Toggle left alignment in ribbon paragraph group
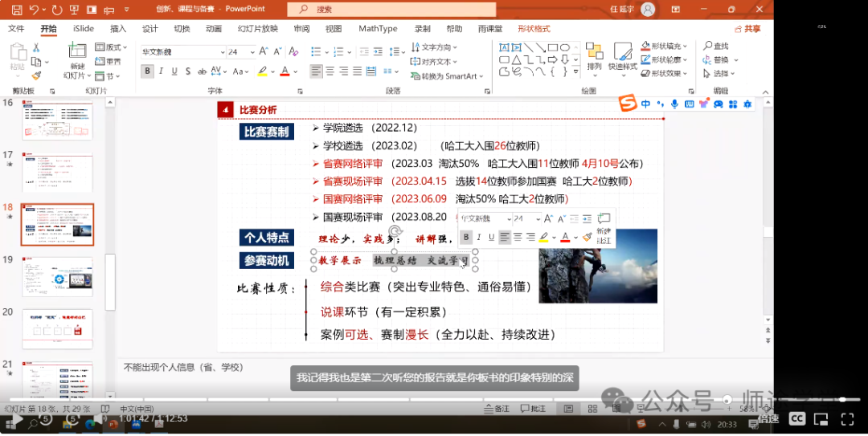868x436 pixels. click(x=316, y=71)
